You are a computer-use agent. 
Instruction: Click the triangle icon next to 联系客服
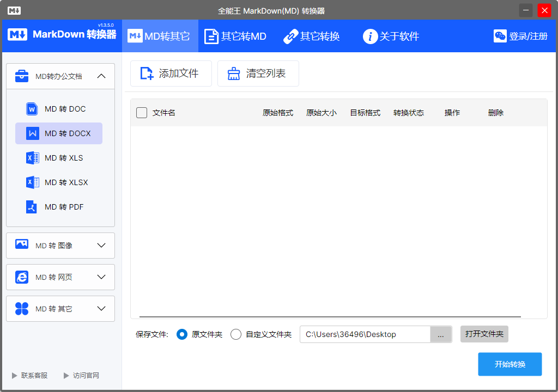14,376
